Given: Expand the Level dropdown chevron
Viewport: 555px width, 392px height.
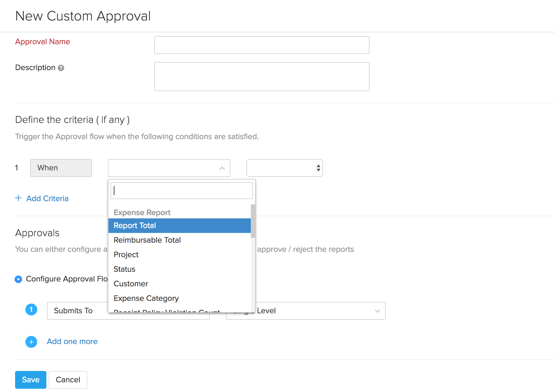Looking at the screenshot, I should pyautogui.click(x=377, y=311).
